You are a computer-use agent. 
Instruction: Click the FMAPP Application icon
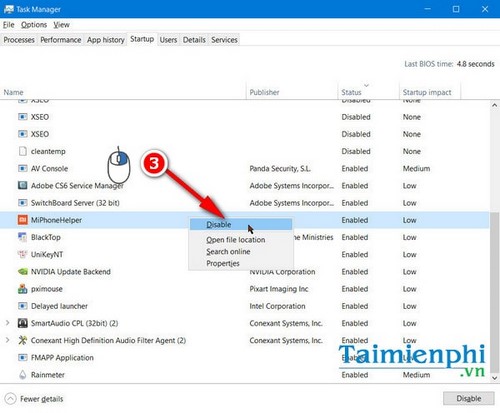coord(22,358)
